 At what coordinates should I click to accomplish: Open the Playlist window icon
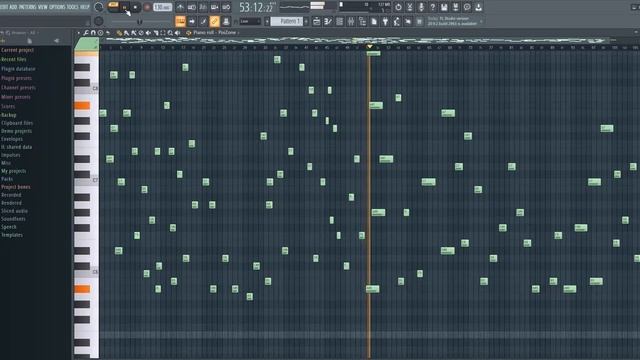click(x=316, y=21)
